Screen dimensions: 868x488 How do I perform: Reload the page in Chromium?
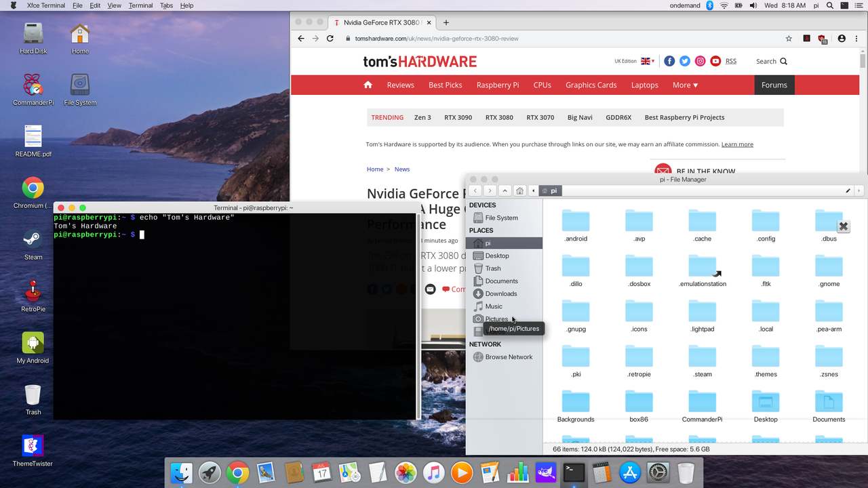(x=330, y=39)
